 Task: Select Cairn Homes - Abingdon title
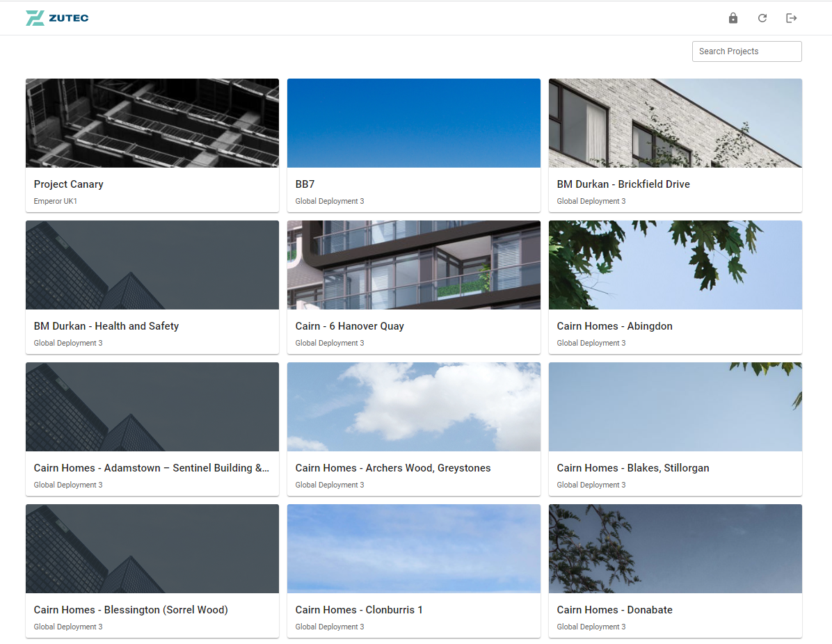pos(614,326)
